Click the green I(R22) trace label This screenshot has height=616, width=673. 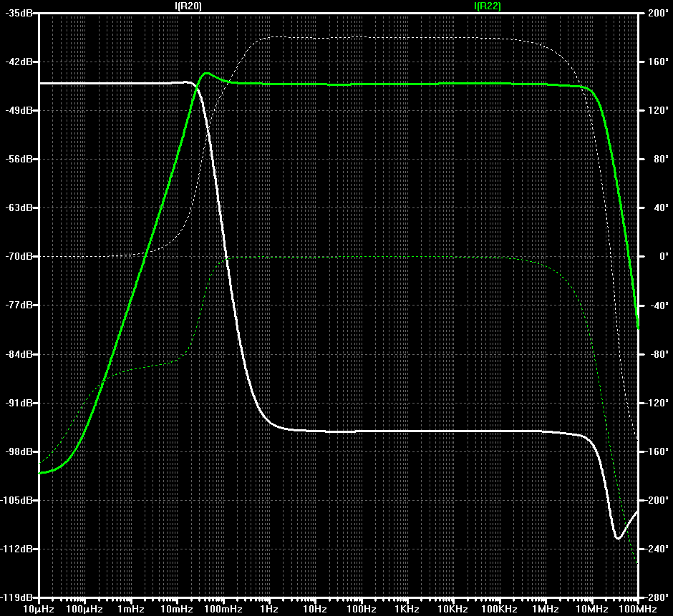tap(487, 6)
